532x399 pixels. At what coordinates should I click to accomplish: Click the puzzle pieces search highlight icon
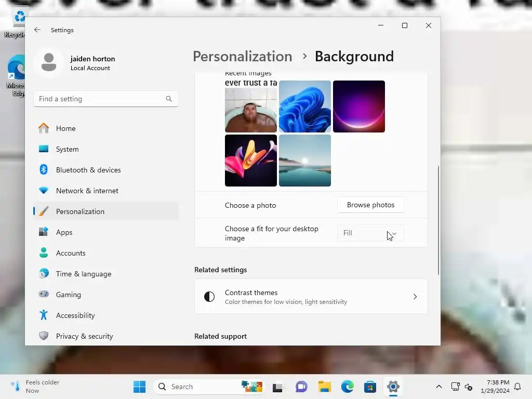pyautogui.click(x=252, y=387)
